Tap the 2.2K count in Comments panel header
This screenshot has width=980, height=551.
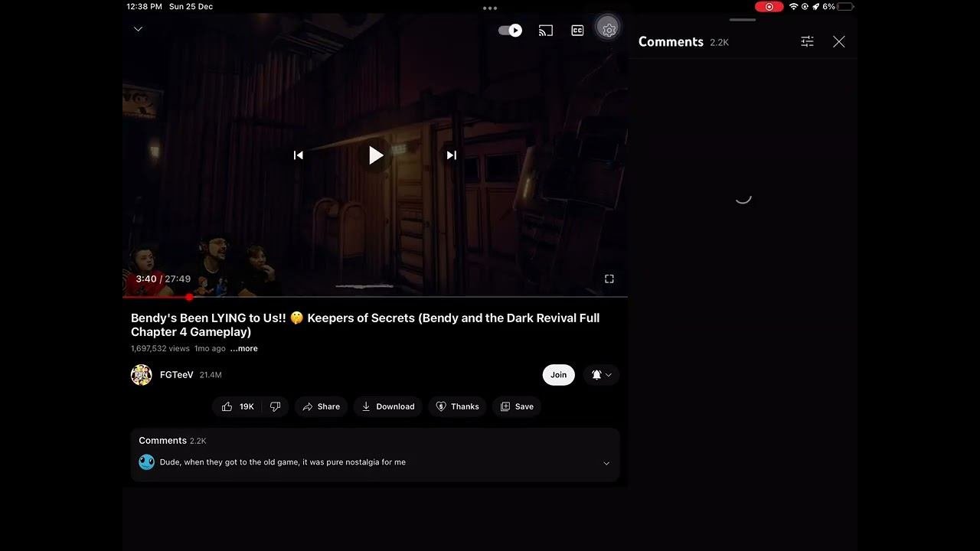click(720, 43)
